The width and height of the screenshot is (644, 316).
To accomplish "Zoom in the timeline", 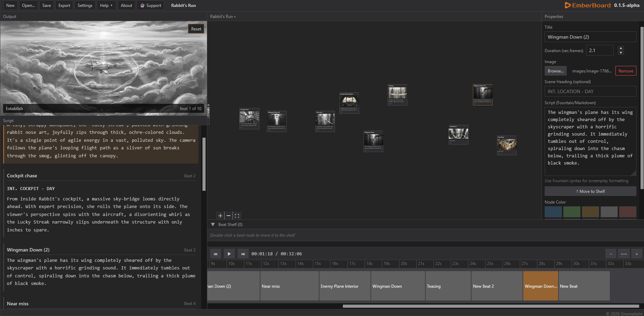I will (636, 254).
